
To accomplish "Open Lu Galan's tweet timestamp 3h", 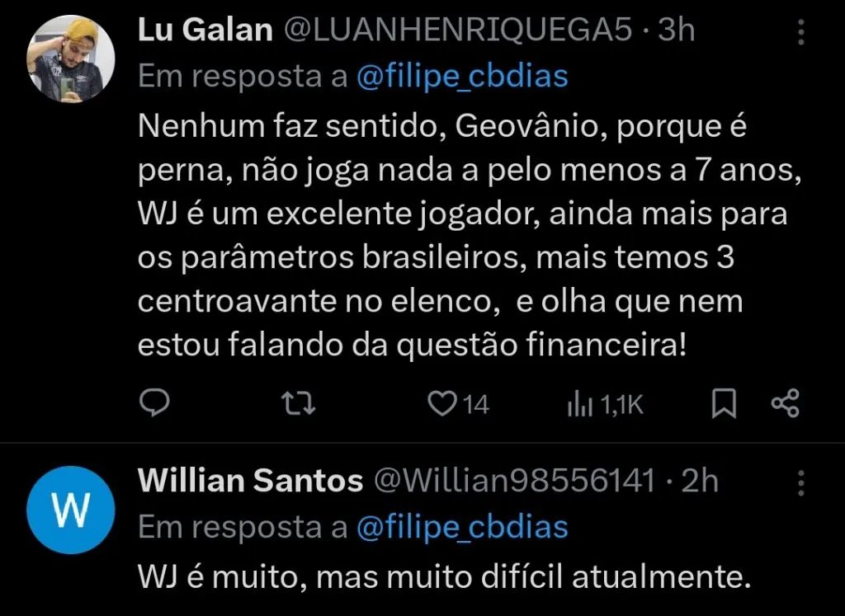I will coord(678,27).
